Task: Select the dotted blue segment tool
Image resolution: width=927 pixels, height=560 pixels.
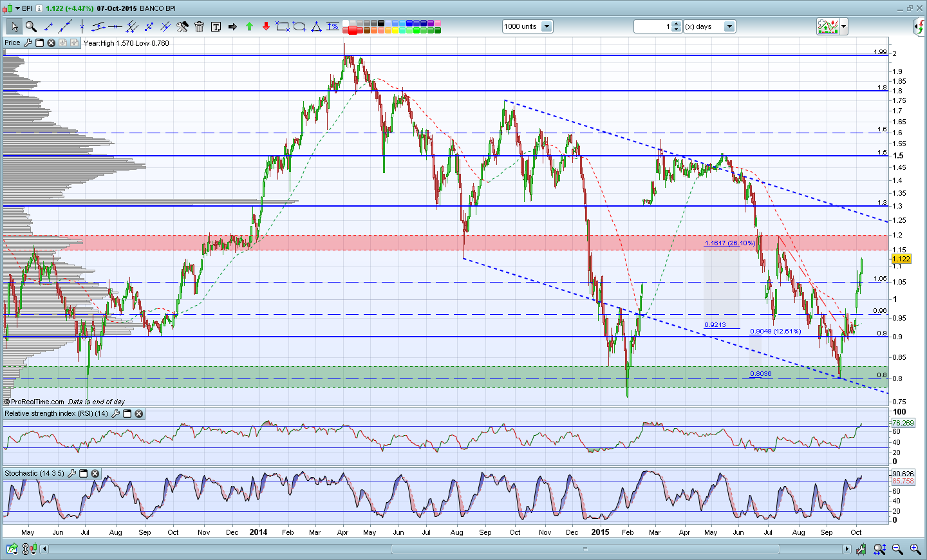Action: click(149, 26)
